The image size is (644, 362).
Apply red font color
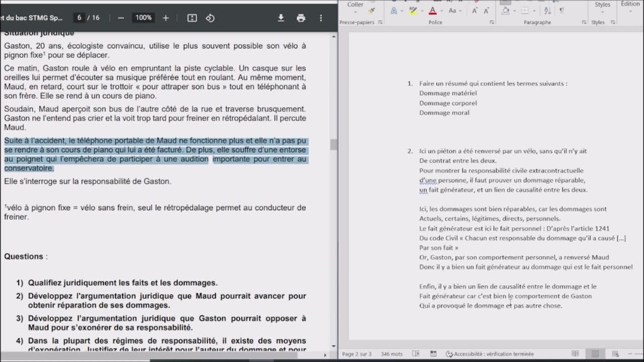(x=432, y=11)
